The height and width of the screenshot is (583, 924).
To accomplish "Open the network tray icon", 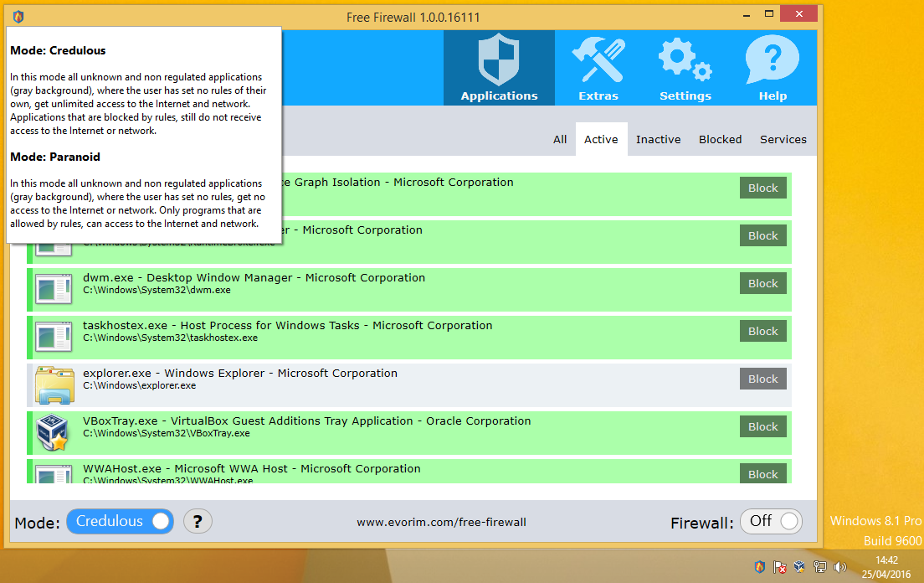I will click(819, 567).
